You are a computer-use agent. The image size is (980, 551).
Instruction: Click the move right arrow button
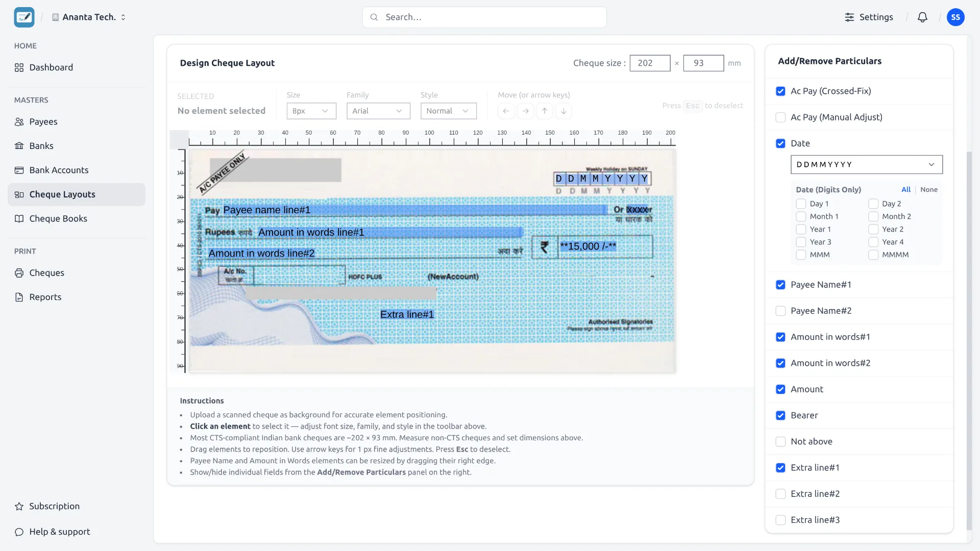pos(525,111)
